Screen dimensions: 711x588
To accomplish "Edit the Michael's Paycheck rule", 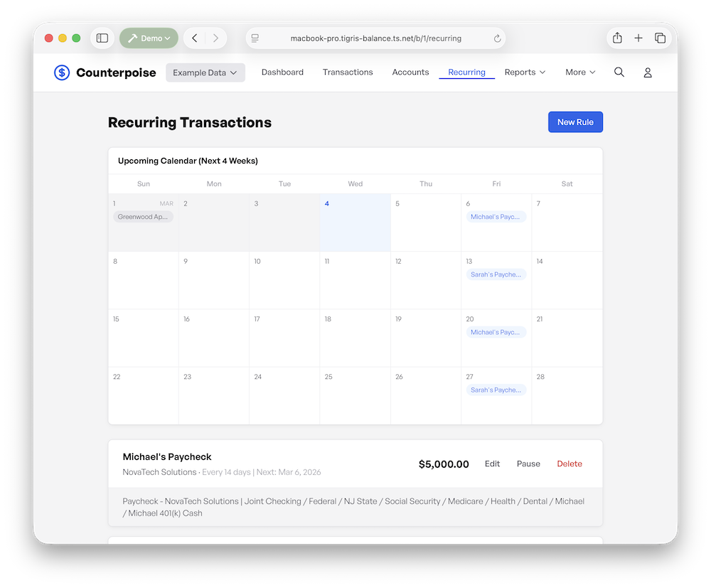I will click(492, 464).
